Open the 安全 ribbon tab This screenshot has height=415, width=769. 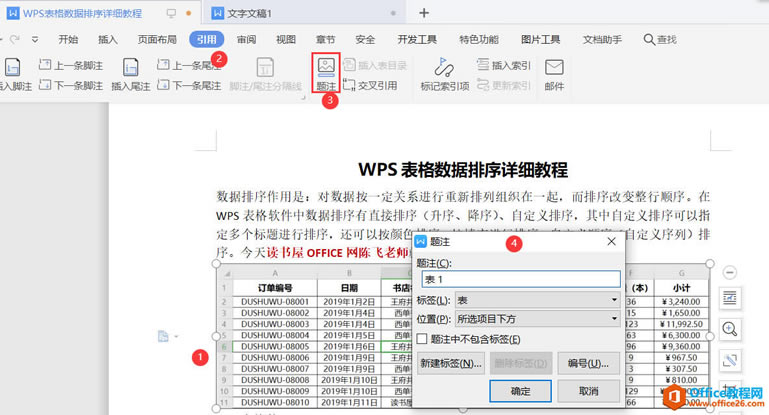[365, 40]
